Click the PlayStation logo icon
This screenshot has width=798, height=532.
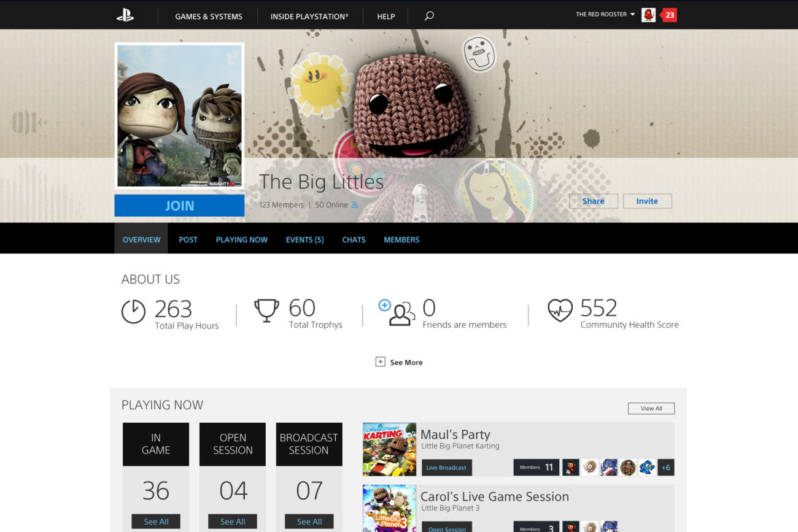(125, 16)
